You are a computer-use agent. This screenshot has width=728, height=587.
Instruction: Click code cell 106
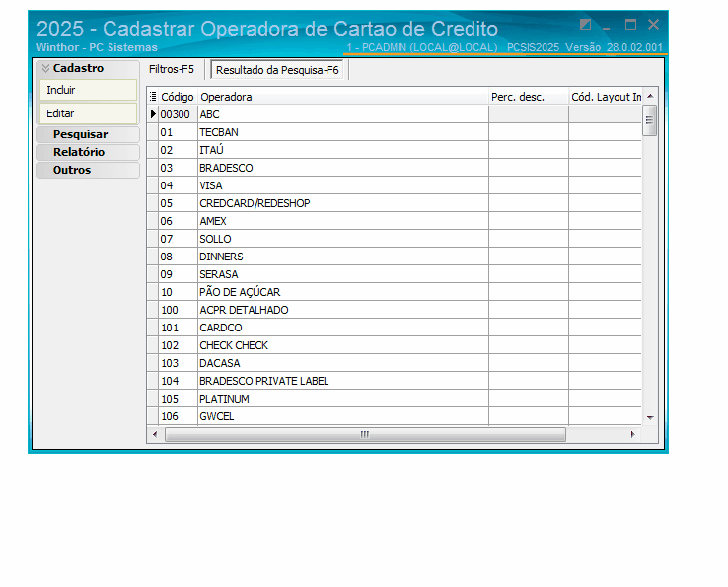pos(178,416)
